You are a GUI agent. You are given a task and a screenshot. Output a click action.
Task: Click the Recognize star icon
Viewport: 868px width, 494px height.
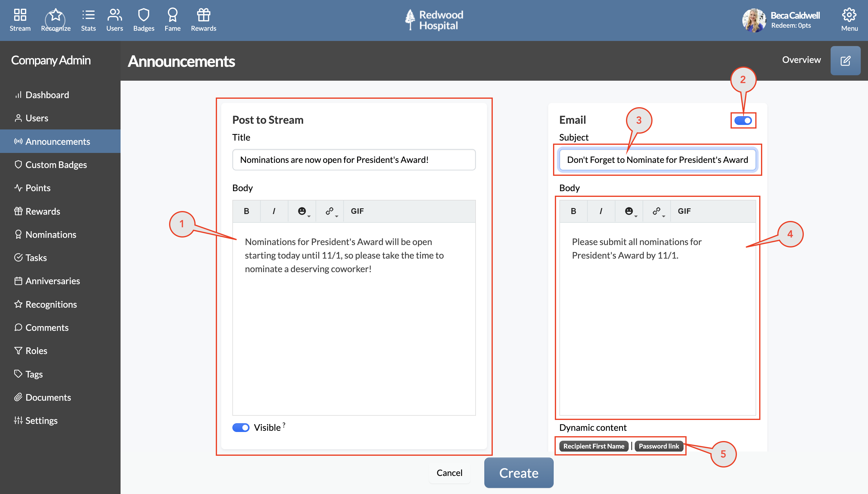(x=55, y=15)
